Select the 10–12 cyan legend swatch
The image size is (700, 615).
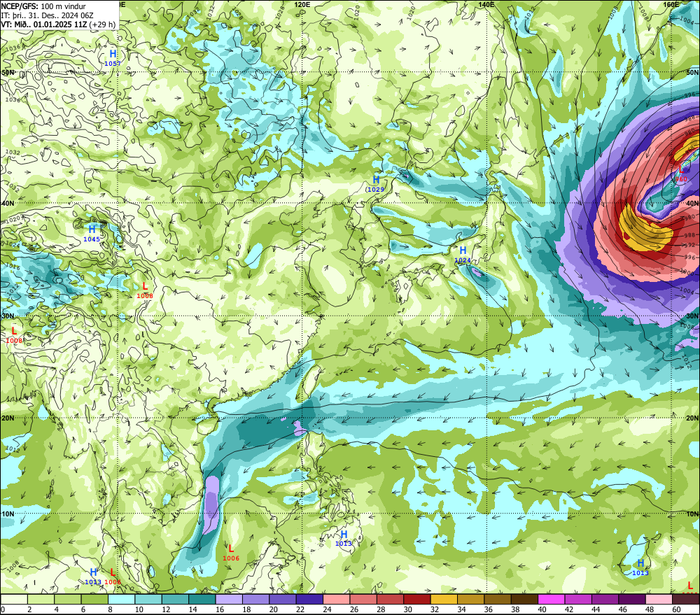[x=148, y=599]
